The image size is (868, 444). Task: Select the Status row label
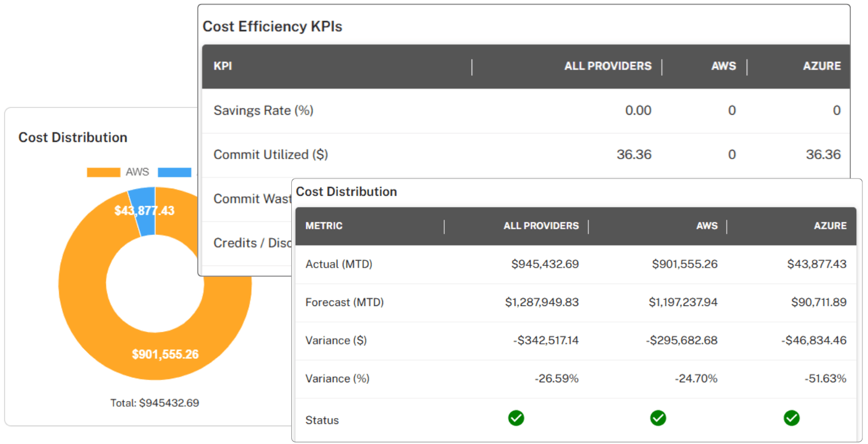pyautogui.click(x=322, y=420)
